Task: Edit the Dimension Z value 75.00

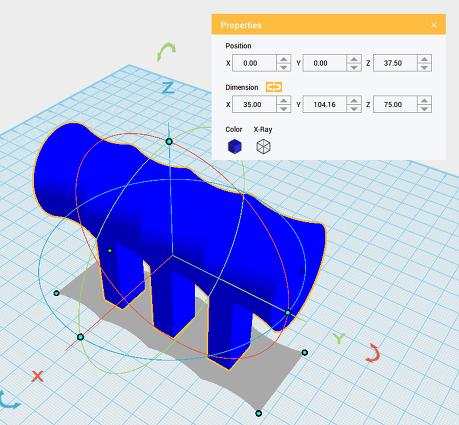Action: (x=395, y=104)
